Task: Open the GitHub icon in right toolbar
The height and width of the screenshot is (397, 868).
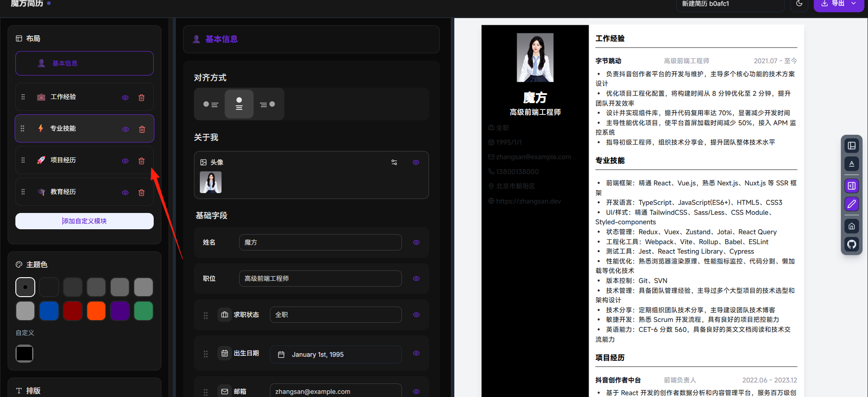Action: point(852,245)
